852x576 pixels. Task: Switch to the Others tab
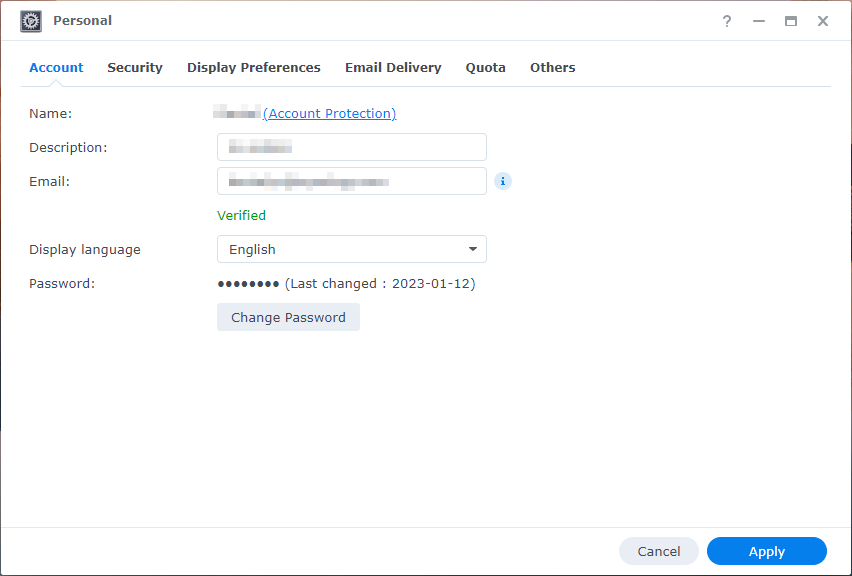pos(552,67)
